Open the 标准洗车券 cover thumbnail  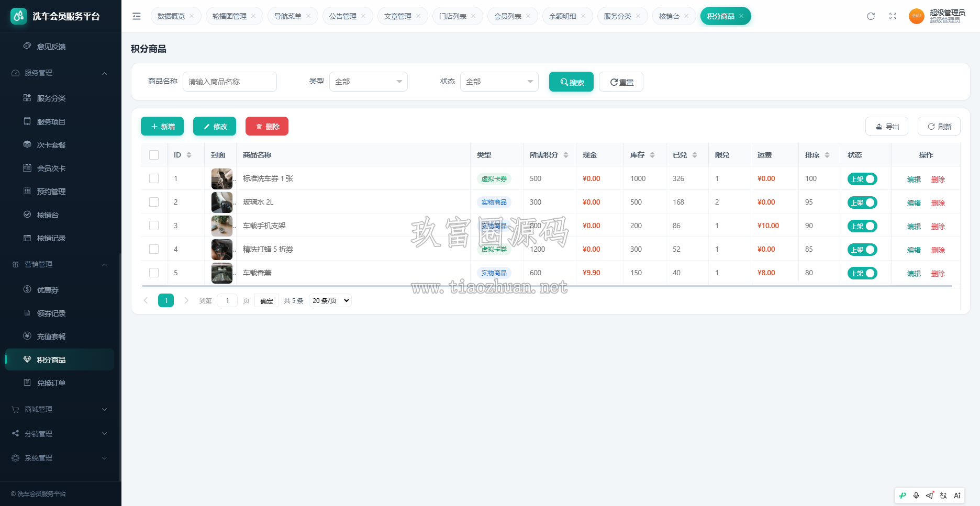222,179
